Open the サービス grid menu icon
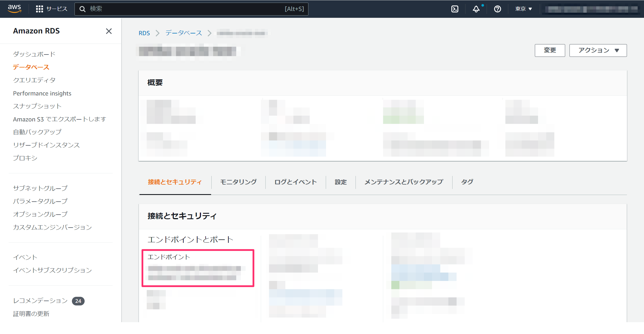This screenshot has height=334, width=644. [39, 9]
